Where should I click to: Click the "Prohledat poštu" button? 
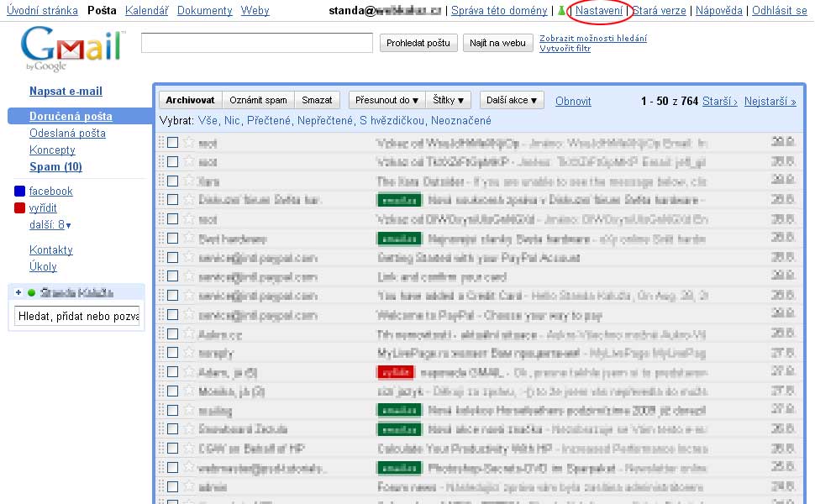(418, 43)
